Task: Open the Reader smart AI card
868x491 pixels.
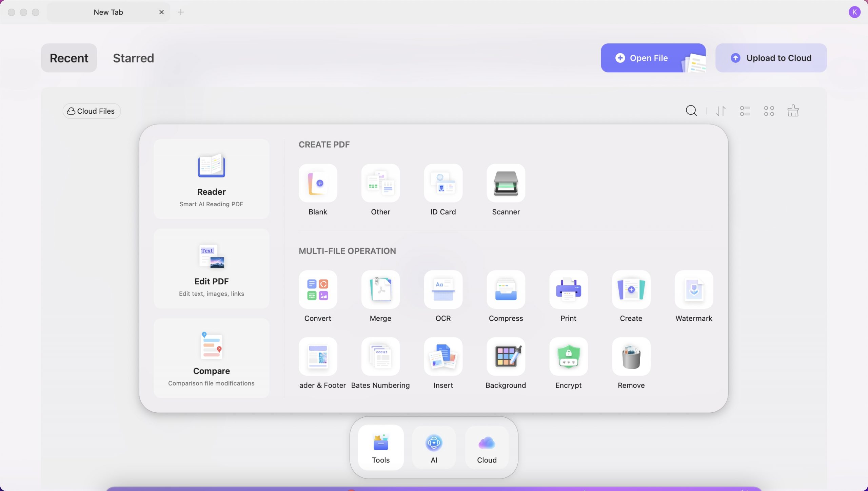Action: [x=211, y=179]
